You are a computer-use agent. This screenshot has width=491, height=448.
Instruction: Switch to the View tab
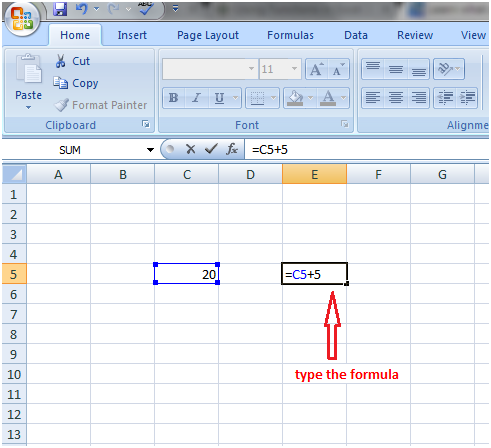[473, 35]
